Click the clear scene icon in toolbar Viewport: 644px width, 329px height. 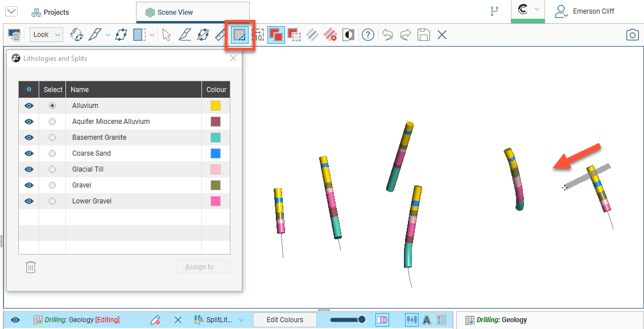(x=15, y=35)
